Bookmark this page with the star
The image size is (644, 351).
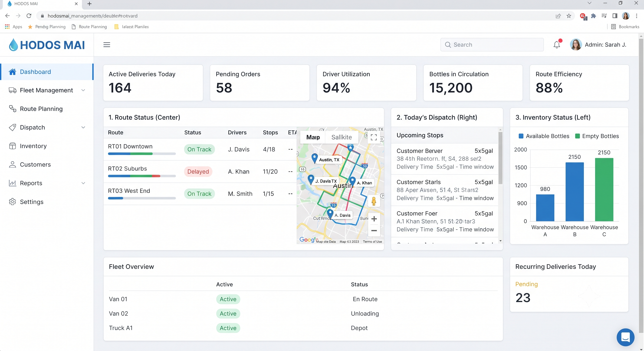569,16
